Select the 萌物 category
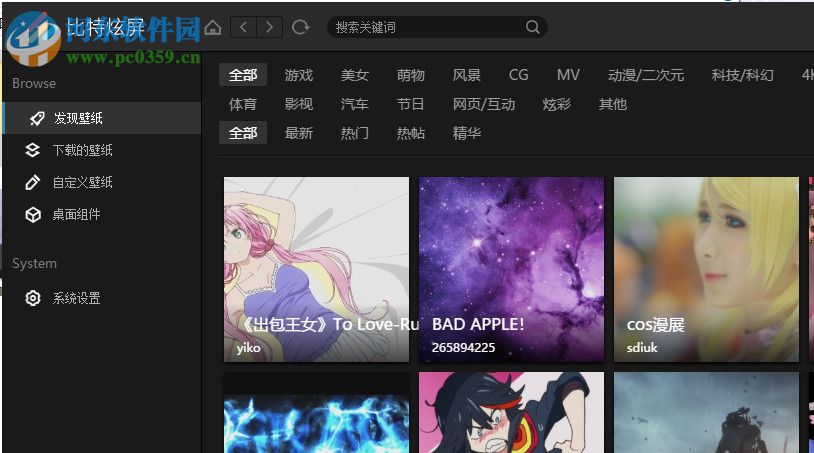814x453 pixels. (411, 75)
